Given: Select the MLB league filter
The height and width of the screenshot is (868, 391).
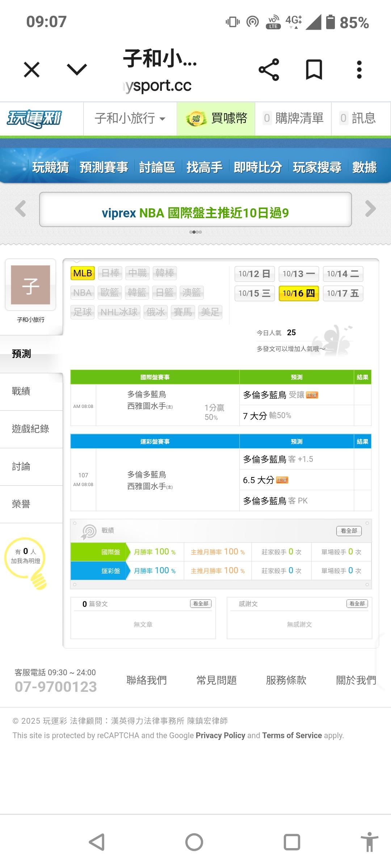Looking at the screenshot, I should (83, 273).
